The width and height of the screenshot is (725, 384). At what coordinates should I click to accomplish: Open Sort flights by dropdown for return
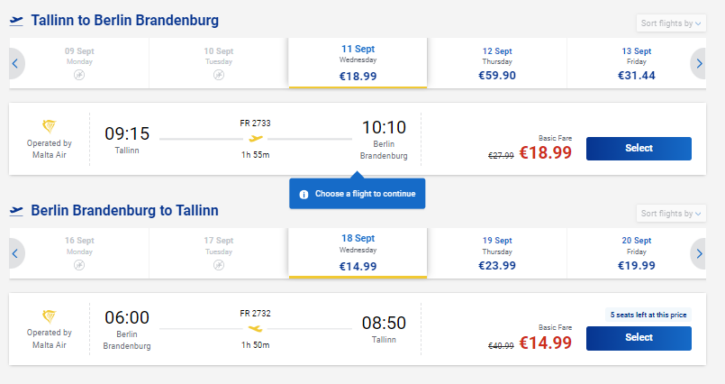pos(671,213)
